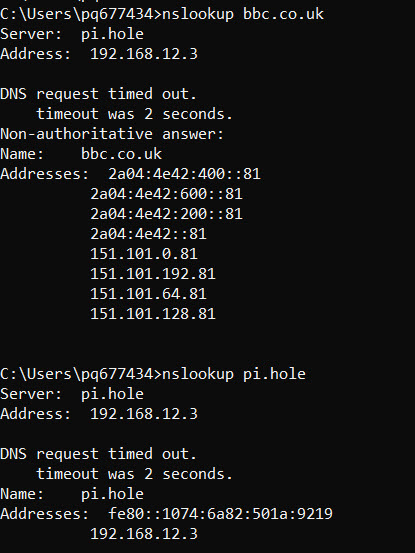This screenshot has width=415, height=553.
Task: Click the 'Name: bbc.co.uk' line
Action: pos(81,154)
